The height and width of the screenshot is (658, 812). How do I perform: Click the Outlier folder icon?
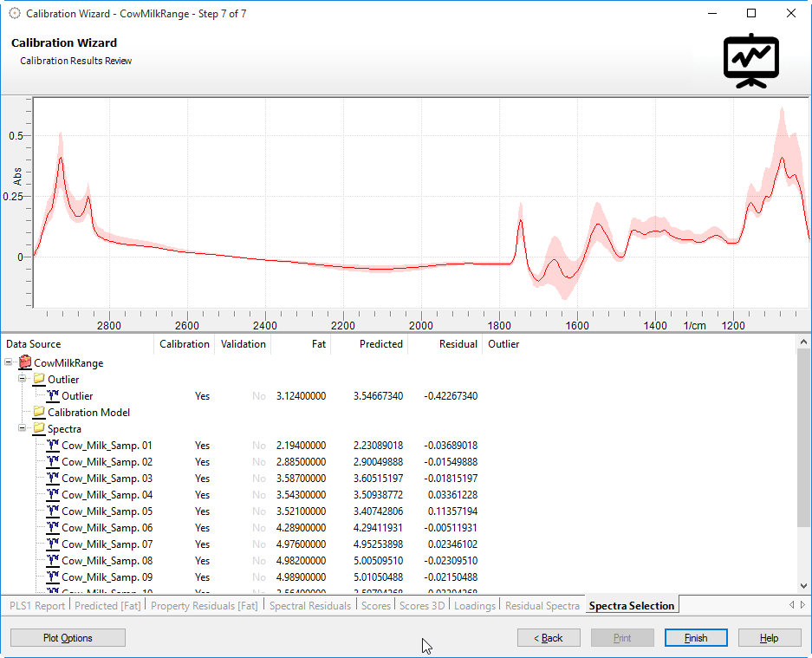pyautogui.click(x=39, y=380)
